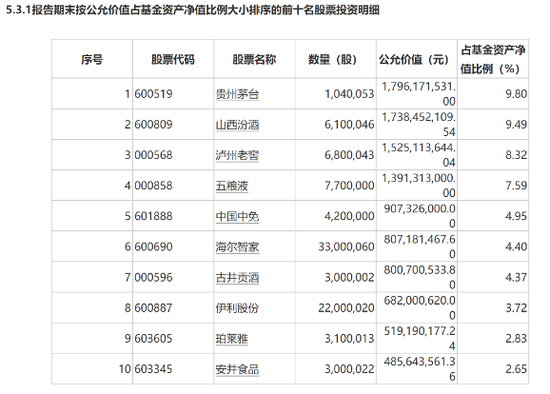Select the 股票名称 column header
Viewport: 550px width, 394px height.
254,59
